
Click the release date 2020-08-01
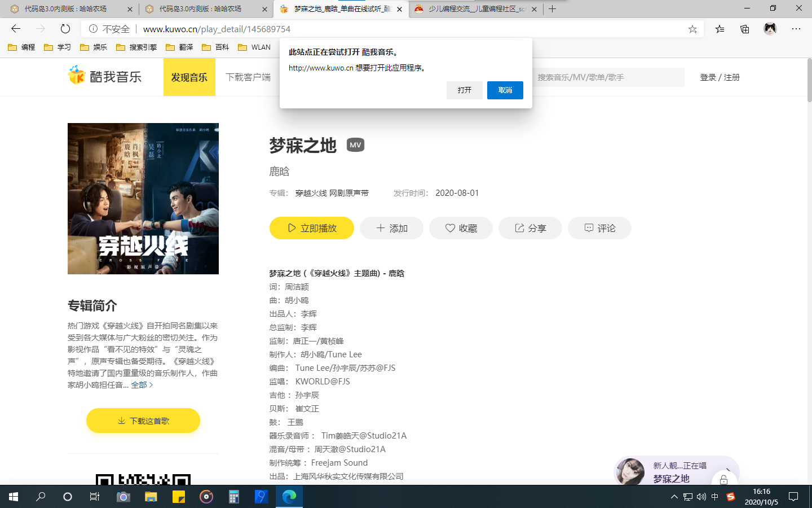coord(457,193)
